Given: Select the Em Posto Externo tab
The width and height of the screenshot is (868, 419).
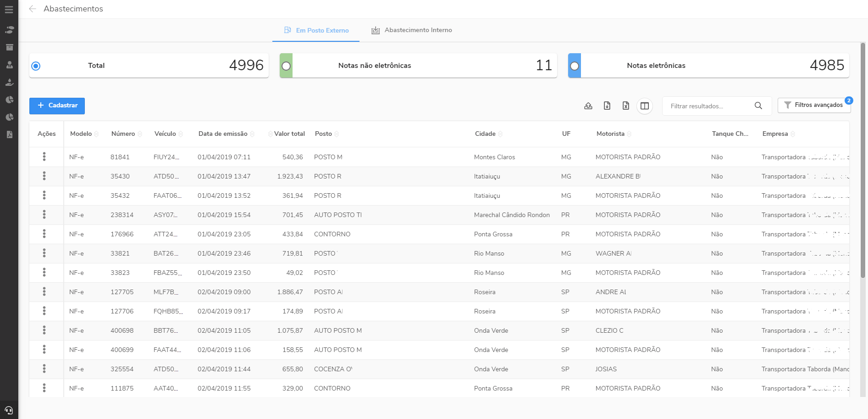Looking at the screenshot, I should (x=316, y=30).
